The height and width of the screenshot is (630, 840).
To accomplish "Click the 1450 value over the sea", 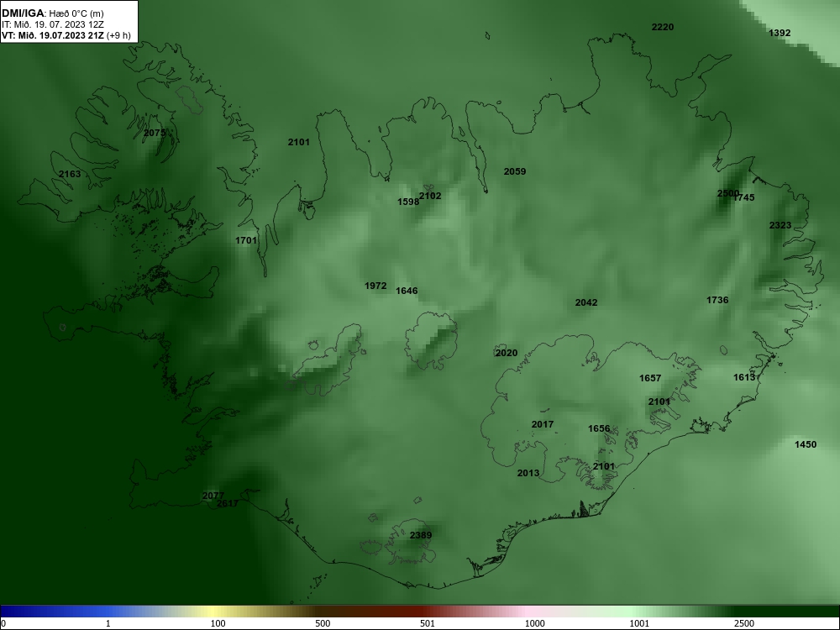I will pyautogui.click(x=806, y=444).
